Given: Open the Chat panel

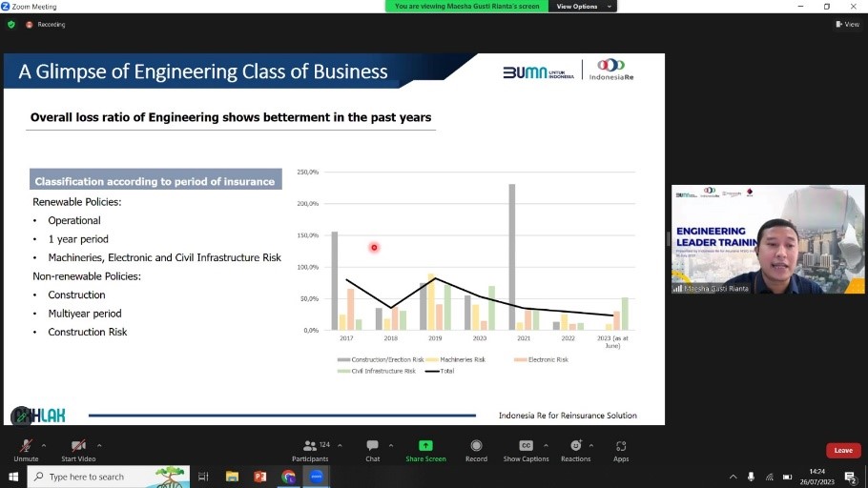Looking at the screenshot, I should point(373,451).
